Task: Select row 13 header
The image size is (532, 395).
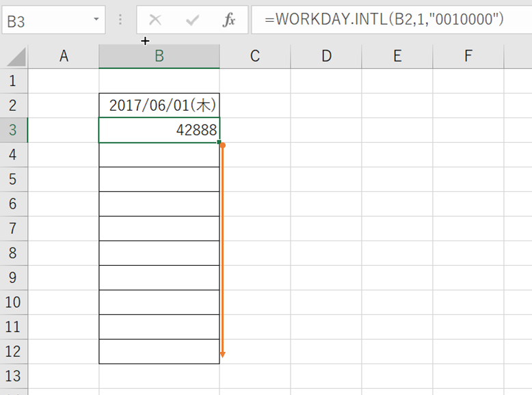Action: click(x=14, y=376)
